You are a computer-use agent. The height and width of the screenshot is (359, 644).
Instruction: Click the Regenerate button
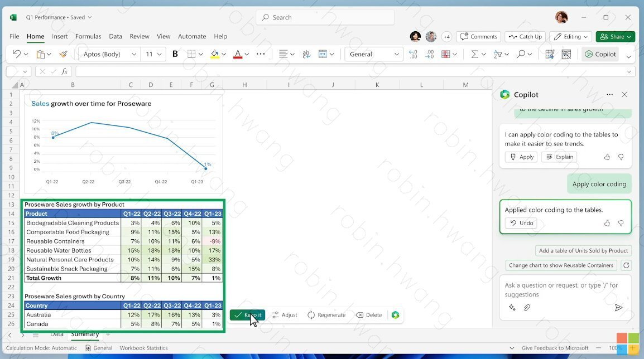[326, 315]
